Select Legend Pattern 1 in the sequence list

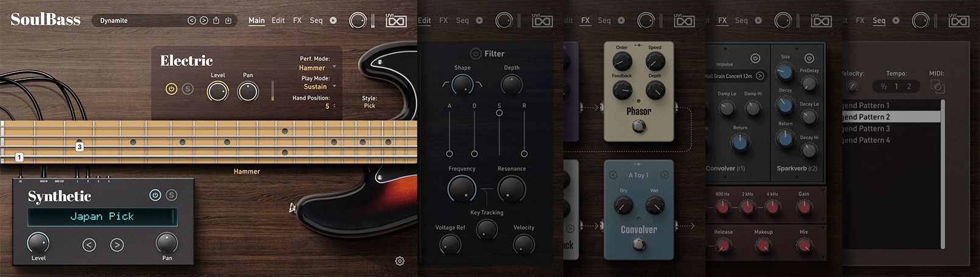point(892,105)
